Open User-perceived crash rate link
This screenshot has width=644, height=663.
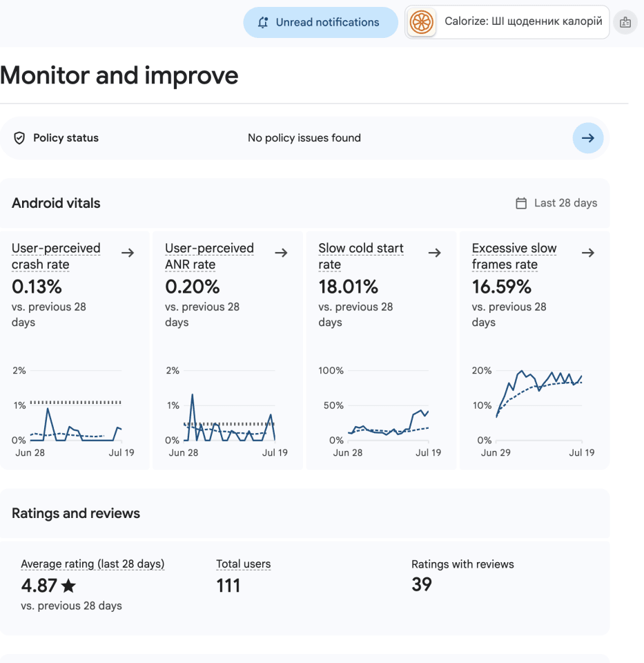coord(56,256)
